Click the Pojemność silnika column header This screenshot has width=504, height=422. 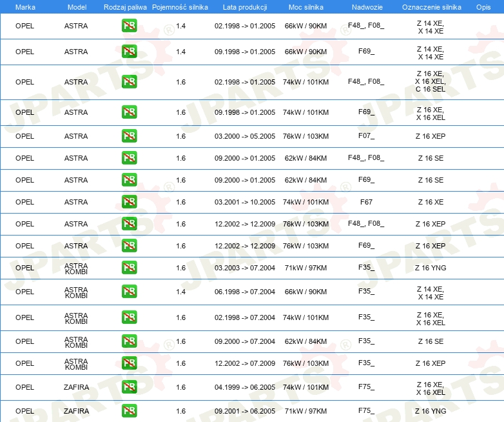click(x=180, y=7)
